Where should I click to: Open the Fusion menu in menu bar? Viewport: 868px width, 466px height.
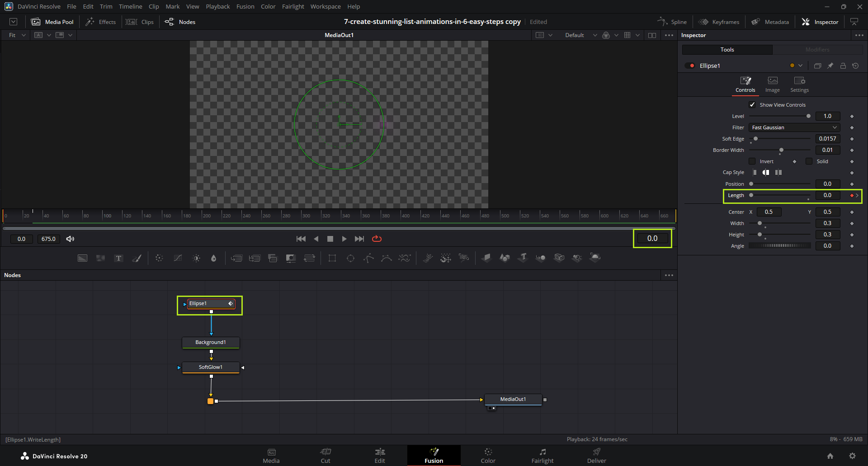[x=245, y=7]
